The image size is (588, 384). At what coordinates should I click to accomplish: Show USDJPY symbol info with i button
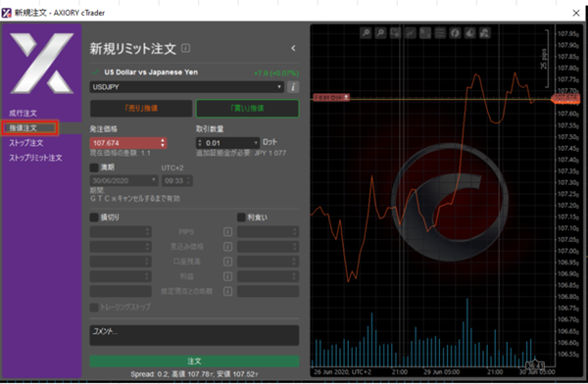(293, 87)
